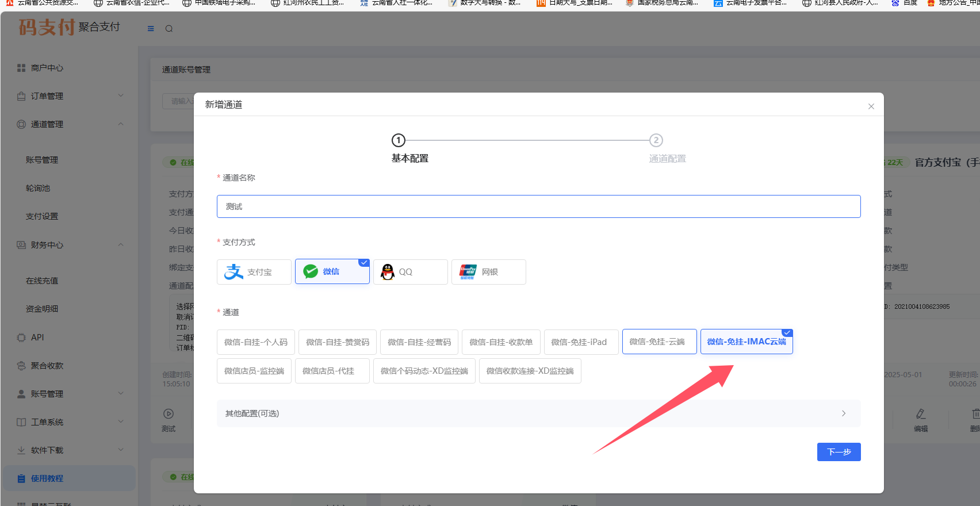Viewport: 980px width, 506px height.
Task: Open 轮询池 submenu item
Action: [38, 188]
